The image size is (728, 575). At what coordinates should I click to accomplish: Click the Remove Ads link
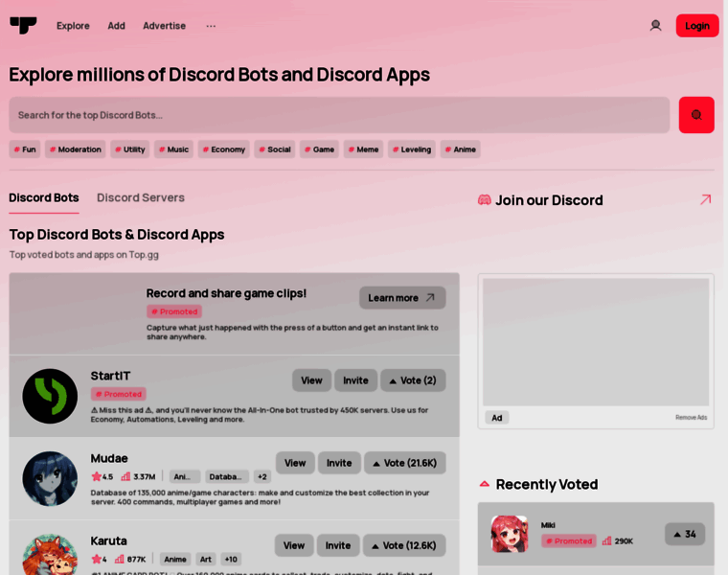[691, 418]
